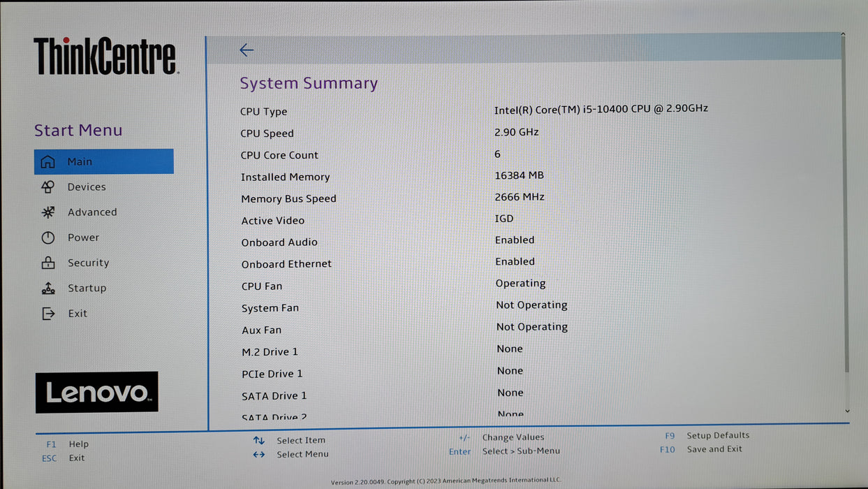Click the Installed Memory label
868x489 pixels.
[x=285, y=177]
